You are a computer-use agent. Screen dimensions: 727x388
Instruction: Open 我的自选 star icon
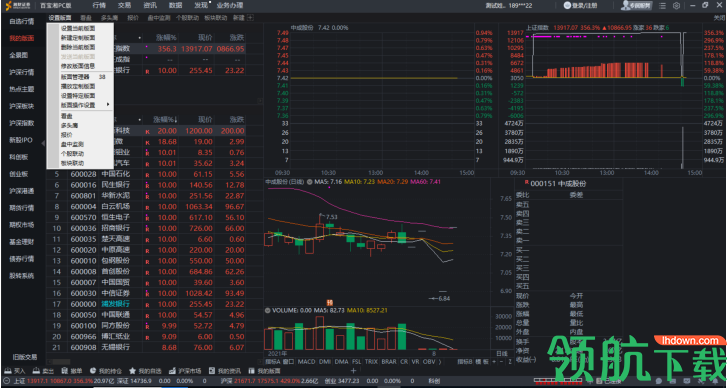point(132,371)
